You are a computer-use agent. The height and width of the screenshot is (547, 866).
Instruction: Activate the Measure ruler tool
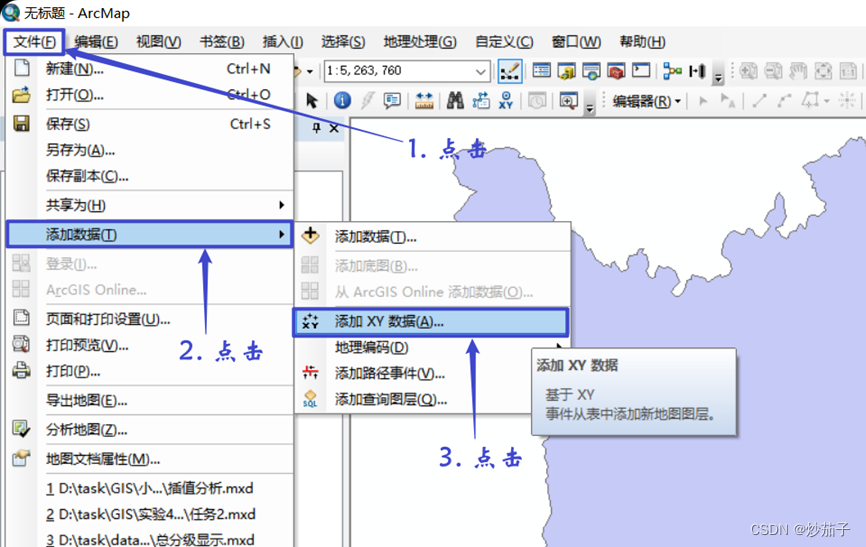[x=424, y=101]
